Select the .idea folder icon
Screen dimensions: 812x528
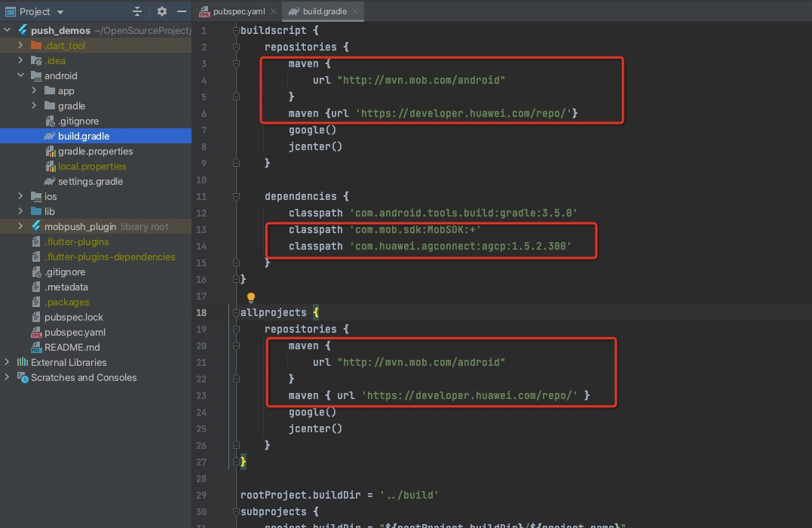[x=36, y=60]
